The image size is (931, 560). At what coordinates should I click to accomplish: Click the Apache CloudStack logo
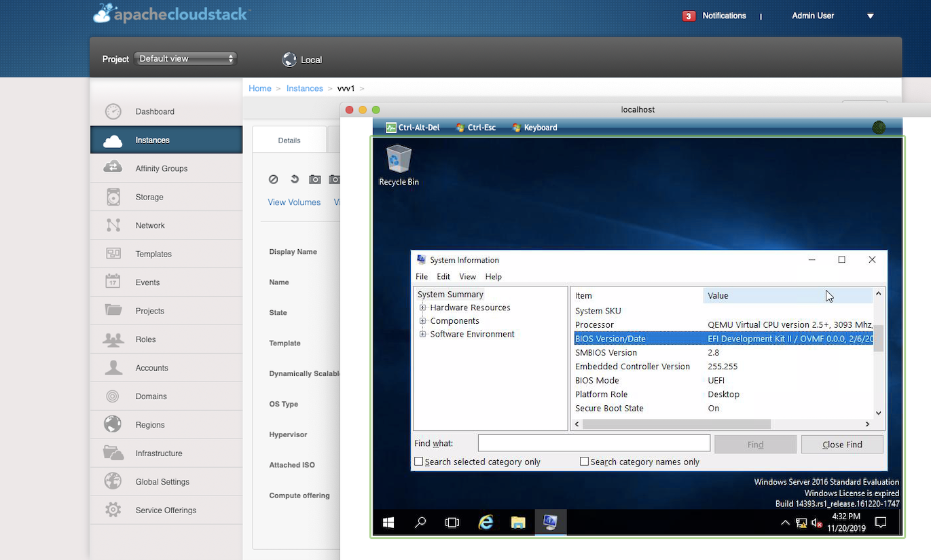click(171, 14)
